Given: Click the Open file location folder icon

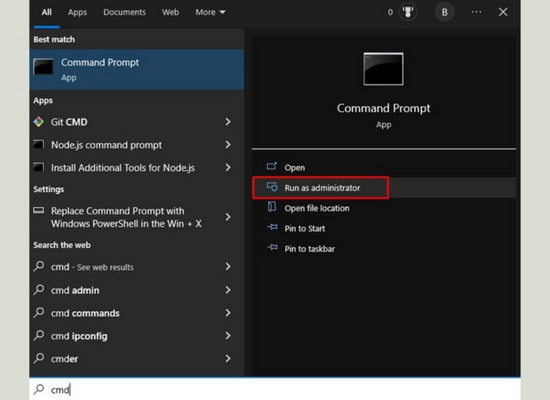Looking at the screenshot, I should [x=272, y=207].
